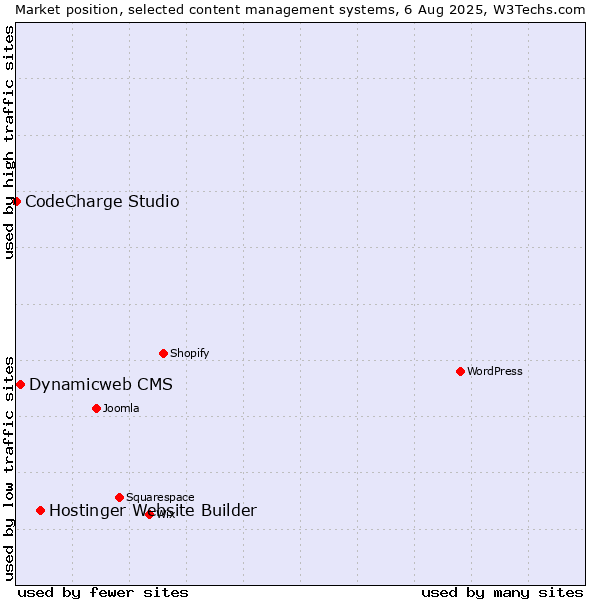This screenshot has width=600, height=600.
Task: Click the Hostinger Website Builder data point
Action: [x=41, y=510]
